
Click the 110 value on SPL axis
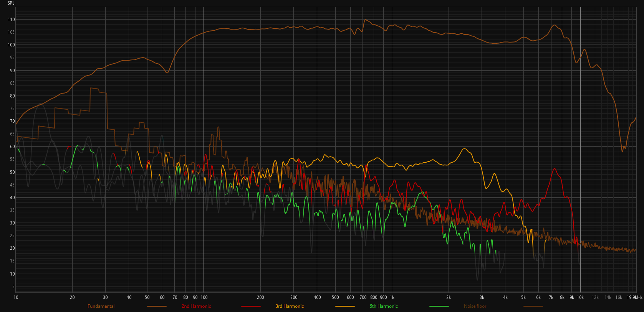11,20
